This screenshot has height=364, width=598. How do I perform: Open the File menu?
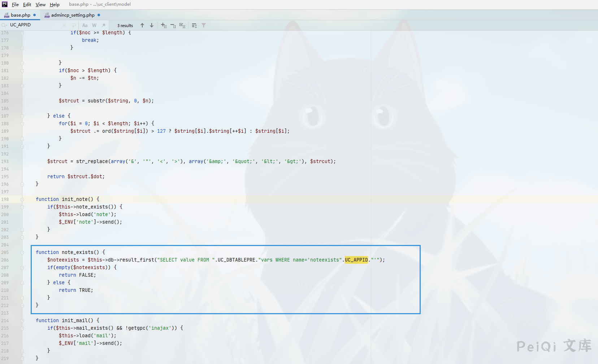click(15, 4)
